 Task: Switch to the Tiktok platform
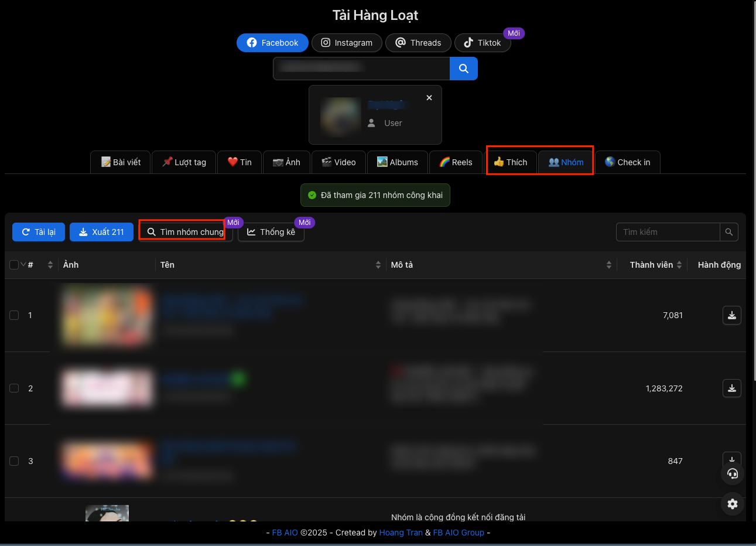coord(483,43)
